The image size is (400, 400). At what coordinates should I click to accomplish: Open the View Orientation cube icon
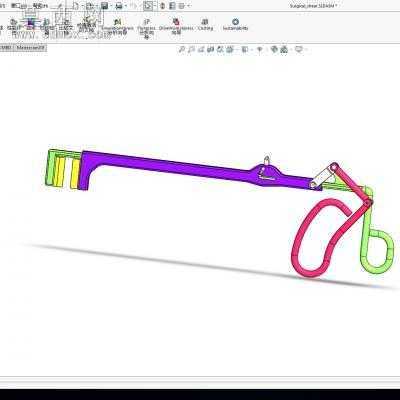(230, 50)
